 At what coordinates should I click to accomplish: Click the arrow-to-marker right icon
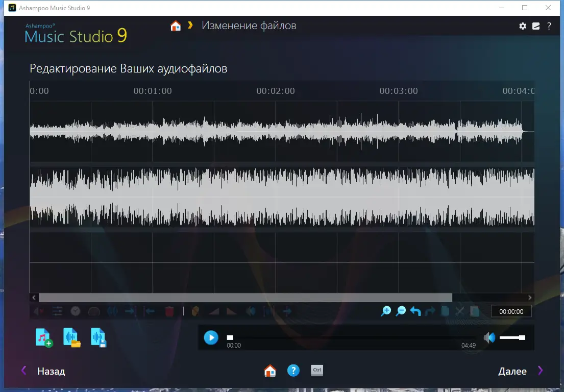pyautogui.click(x=131, y=311)
